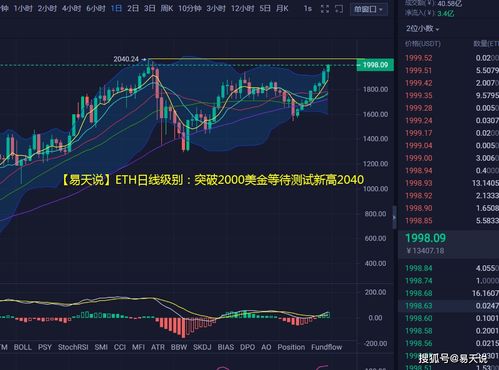The image size is (499, 370).
Task: Click the 1998.09 price tag on axis
Action: coord(375,65)
